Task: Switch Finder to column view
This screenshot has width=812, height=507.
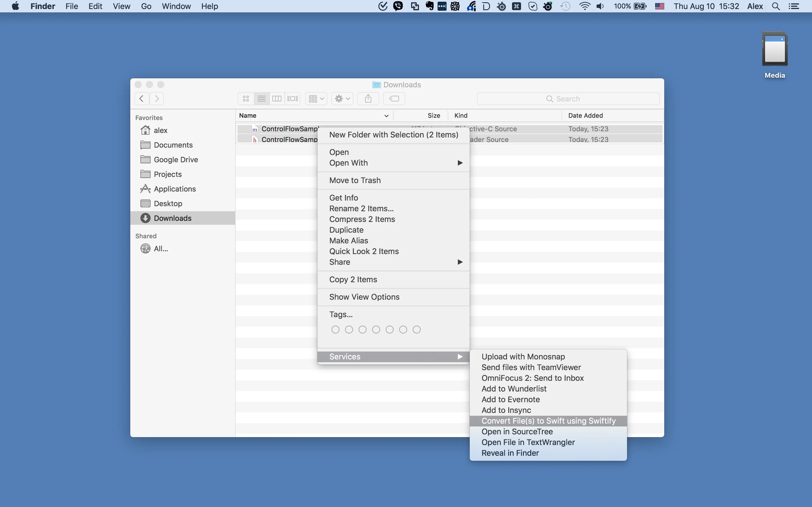Action: (277, 99)
